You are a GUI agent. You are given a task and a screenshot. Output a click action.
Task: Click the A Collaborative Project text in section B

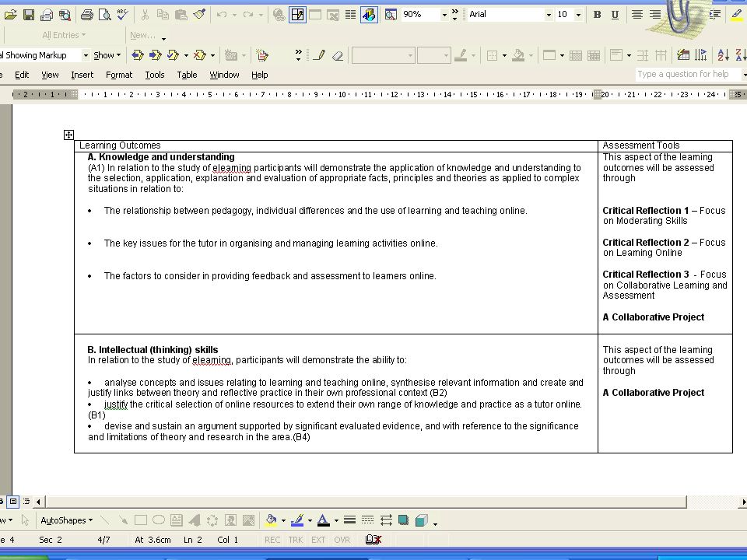(653, 392)
